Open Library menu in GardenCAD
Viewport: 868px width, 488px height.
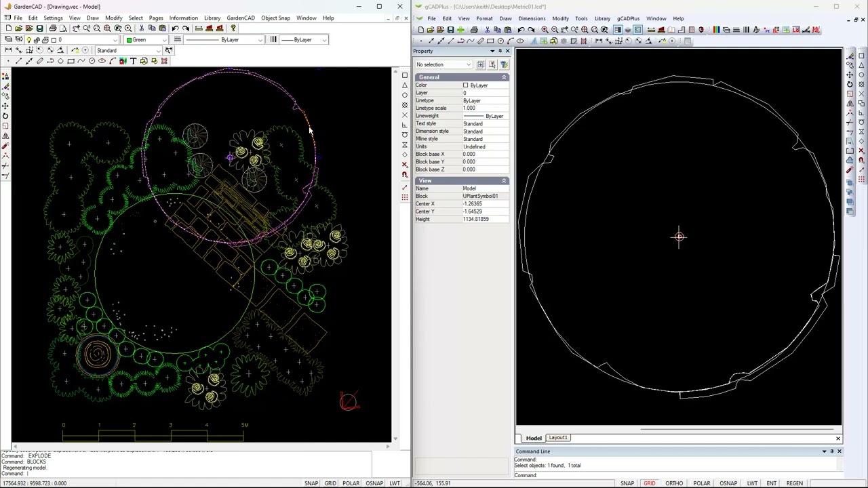pyautogui.click(x=212, y=18)
